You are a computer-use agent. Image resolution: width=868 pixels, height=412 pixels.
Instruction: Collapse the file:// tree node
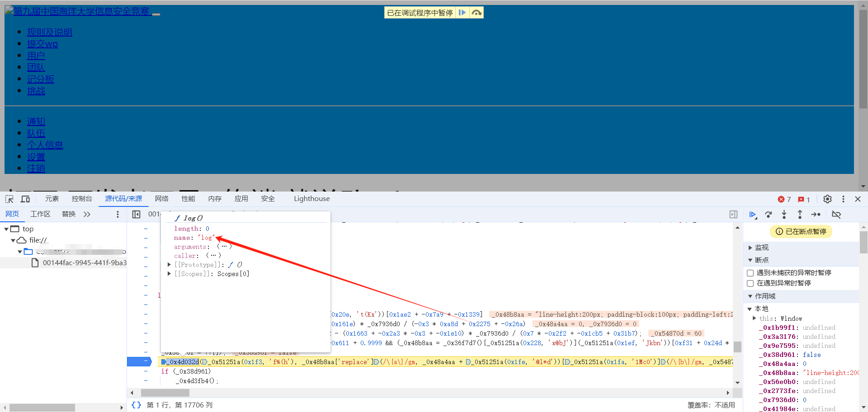[13, 240]
